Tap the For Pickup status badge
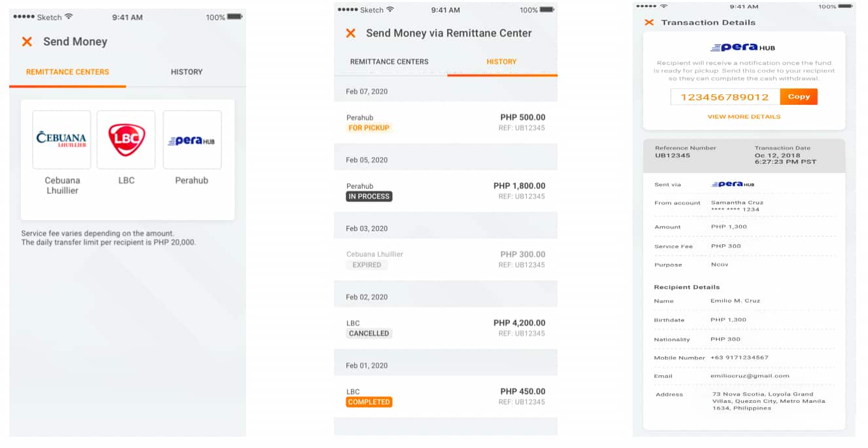Screen dimensions: 868x448 [369, 128]
